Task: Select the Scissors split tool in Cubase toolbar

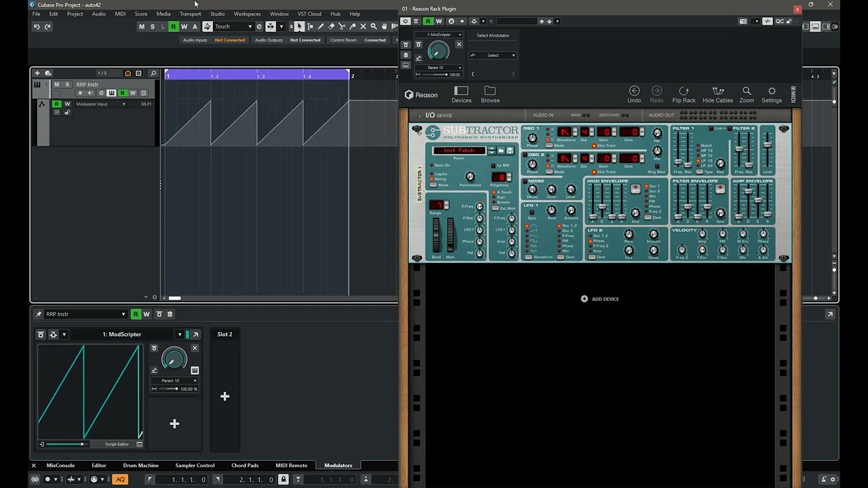Action: pos(342,26)
